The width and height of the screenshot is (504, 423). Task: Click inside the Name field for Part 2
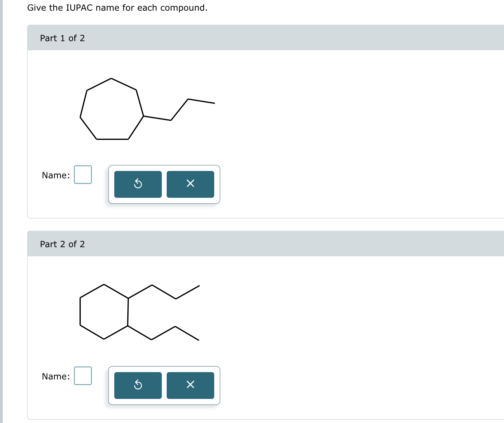tap(83, 376)
